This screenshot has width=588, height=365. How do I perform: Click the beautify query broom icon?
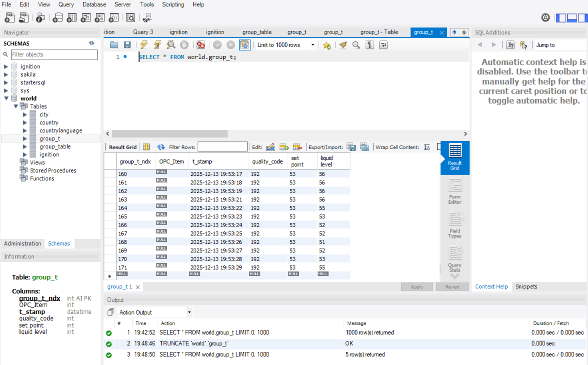click(343, 45)
